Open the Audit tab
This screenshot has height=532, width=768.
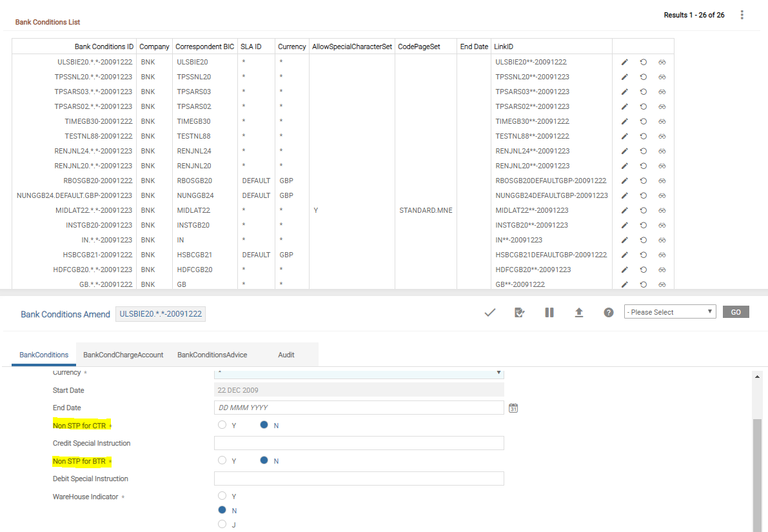coord(286,355)
